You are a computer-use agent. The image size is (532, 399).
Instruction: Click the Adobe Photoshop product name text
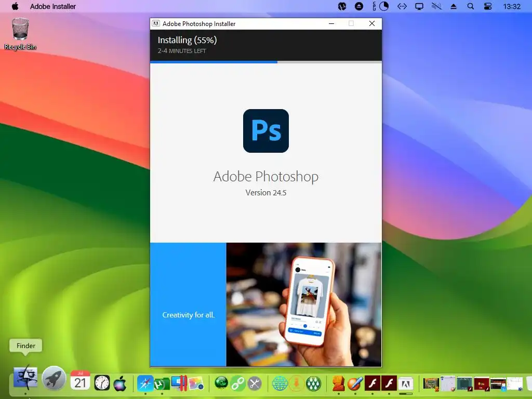point(266,177)
